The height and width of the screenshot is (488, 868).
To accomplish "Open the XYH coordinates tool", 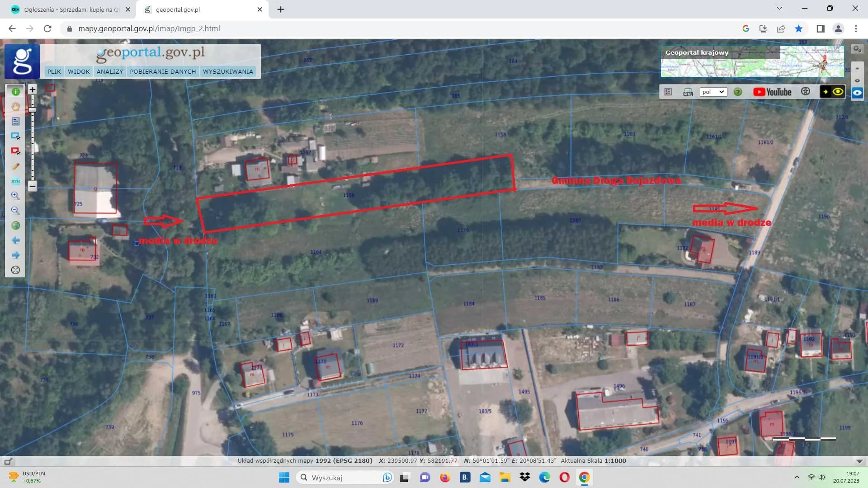I will (16, 181).
